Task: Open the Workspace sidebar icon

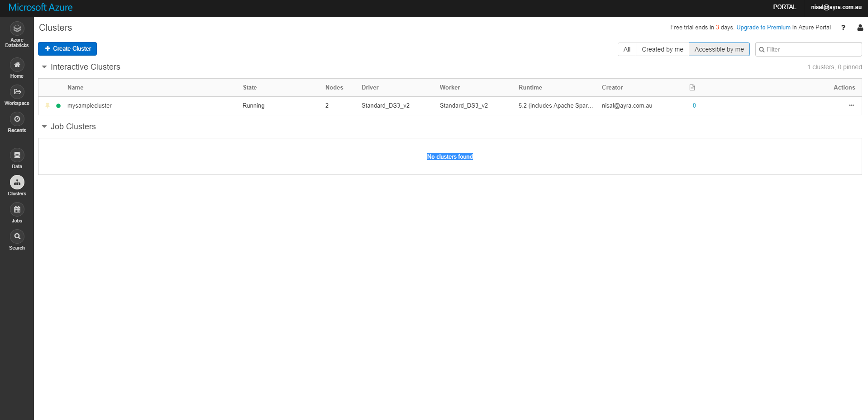Action: pos(17,92)
